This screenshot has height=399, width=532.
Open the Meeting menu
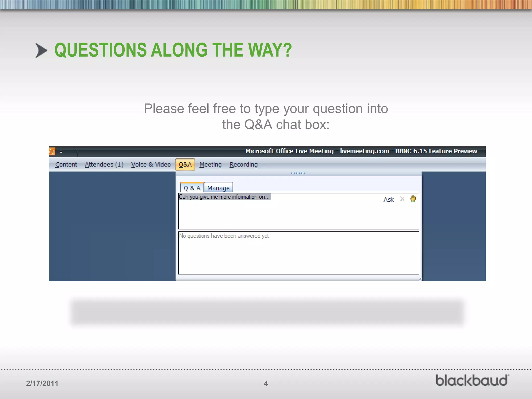(x=210, y=164)
